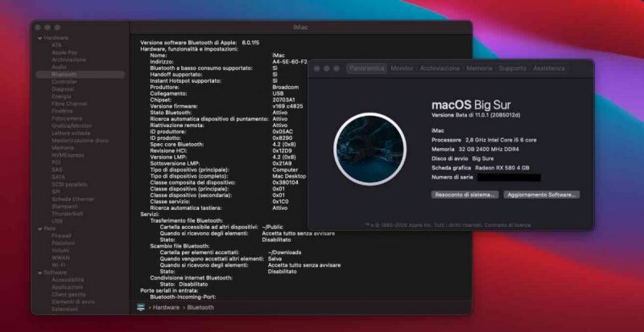Go to the Supporto tab
The height and width of the screenshot is (332, 644).
[513, 68]
